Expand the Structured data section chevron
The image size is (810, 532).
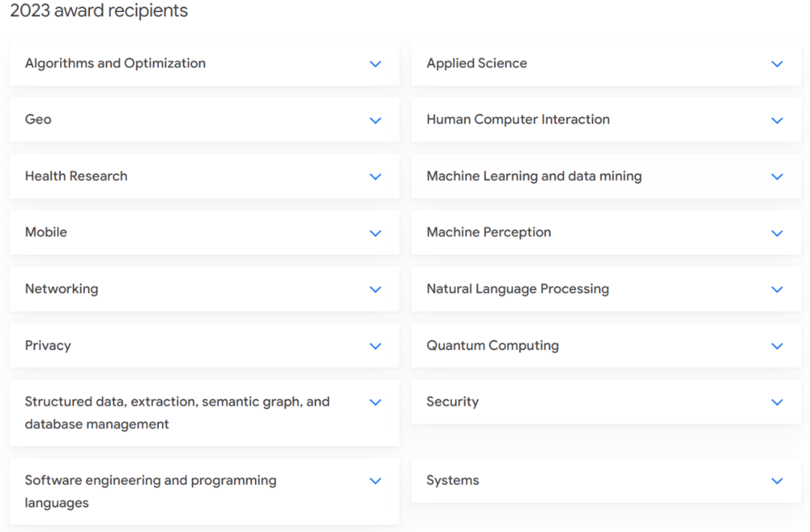pyautogui.click(x=376, y=402)
